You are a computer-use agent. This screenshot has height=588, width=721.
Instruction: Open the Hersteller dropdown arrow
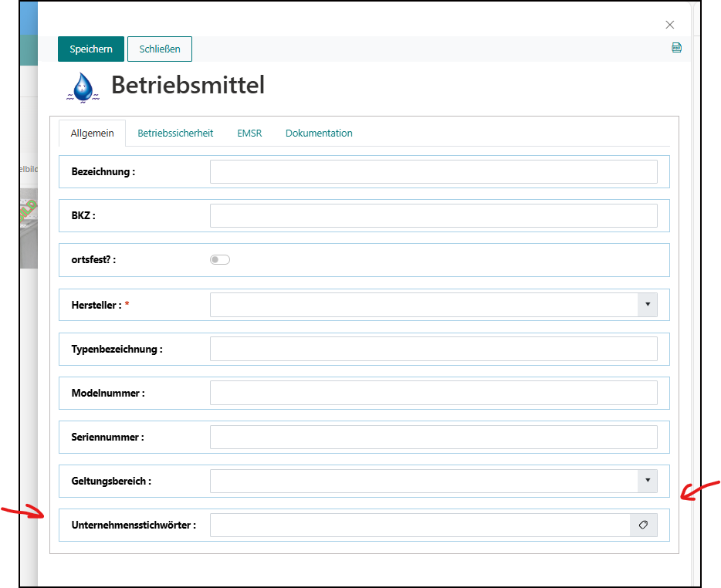point(647,305)
